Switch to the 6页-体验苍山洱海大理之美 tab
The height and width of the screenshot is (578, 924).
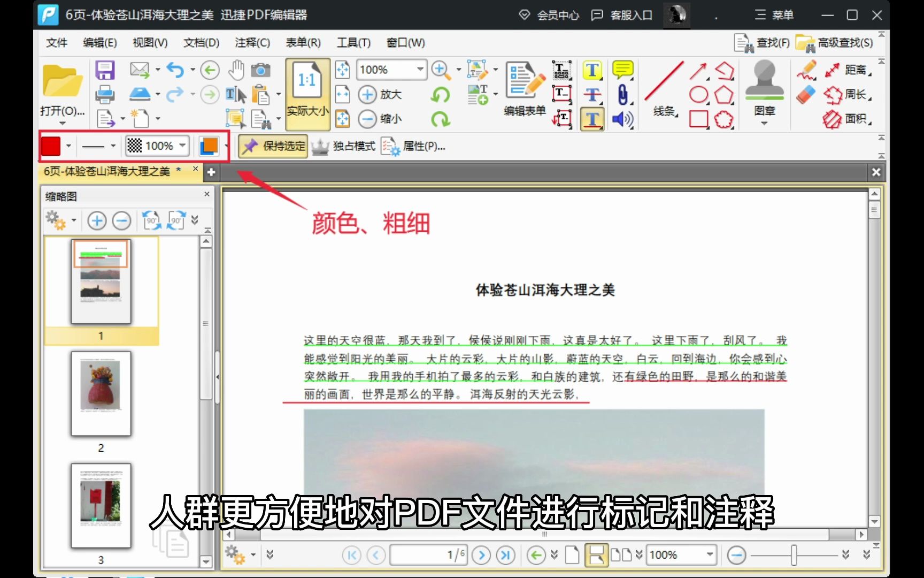coord(107,172)
